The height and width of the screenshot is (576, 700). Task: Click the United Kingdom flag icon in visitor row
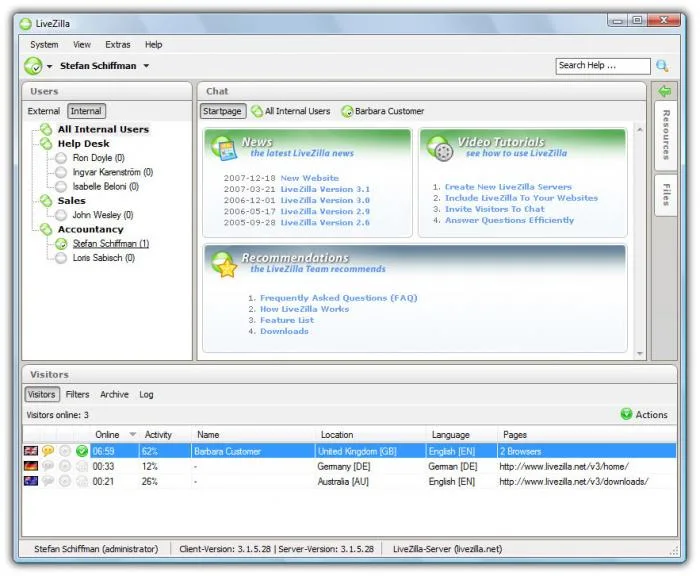click(31, 451)
